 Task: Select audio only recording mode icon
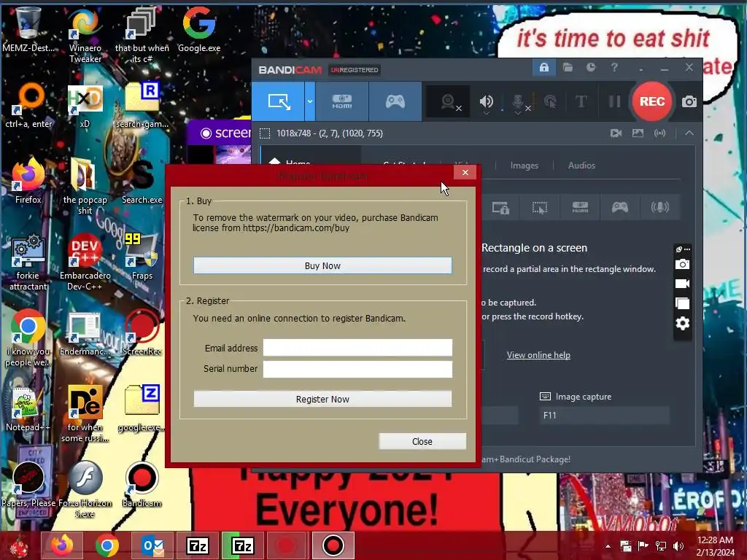(659, 208)
